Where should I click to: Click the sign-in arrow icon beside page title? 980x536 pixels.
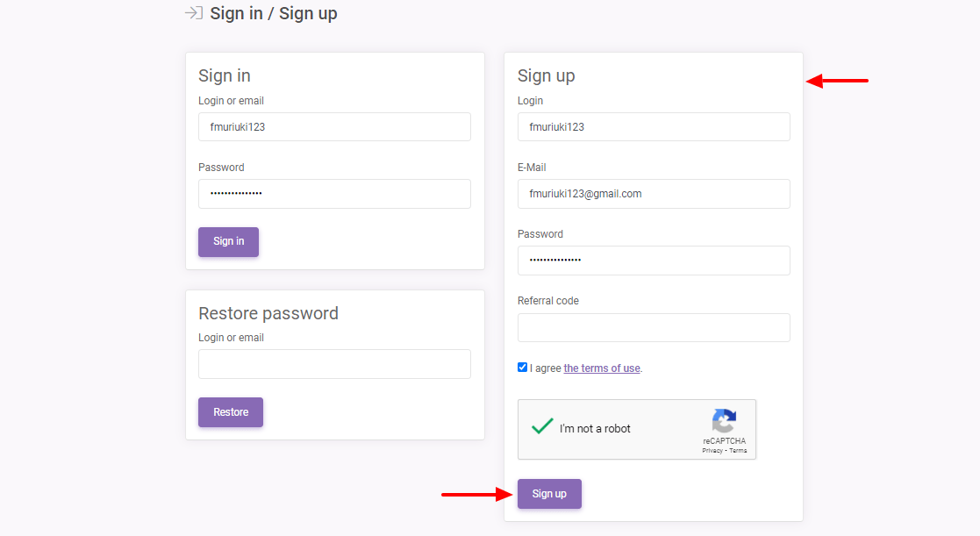point(194,13)
